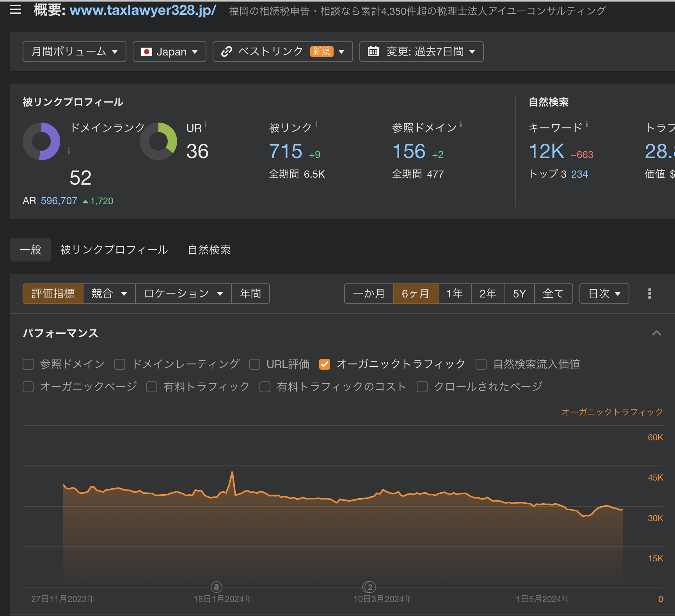Select the 1年 time range button
675x616 pixels.
[455, 294]
